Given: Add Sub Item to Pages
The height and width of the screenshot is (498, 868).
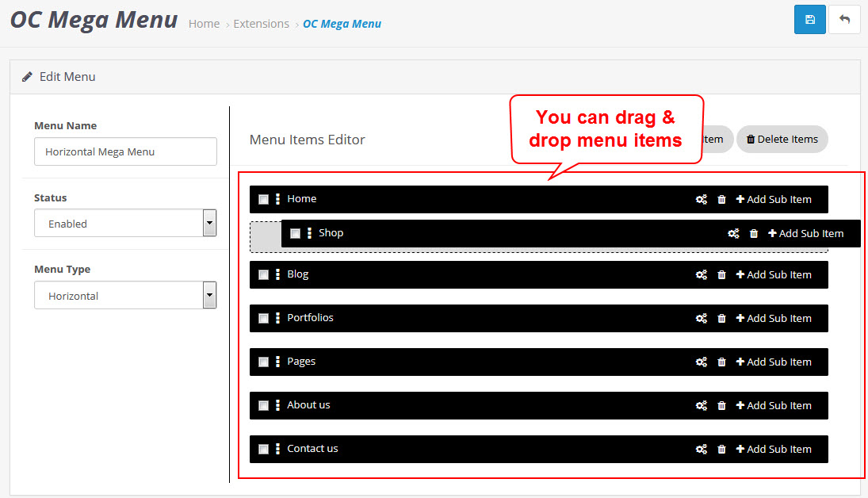Looking at the screenshot, I should click(774, 362).
